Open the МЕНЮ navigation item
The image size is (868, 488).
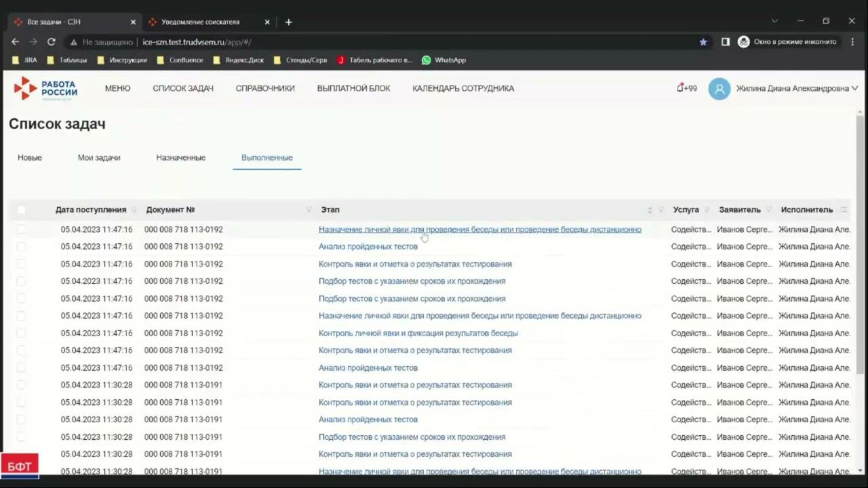coord(117,88)
